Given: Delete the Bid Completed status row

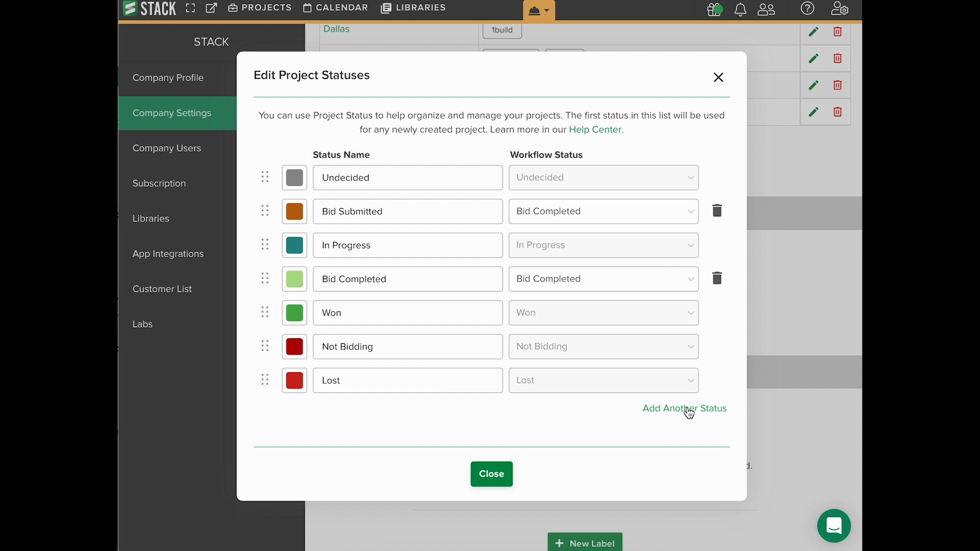Looking at the screenshot, I should point(717,278).
